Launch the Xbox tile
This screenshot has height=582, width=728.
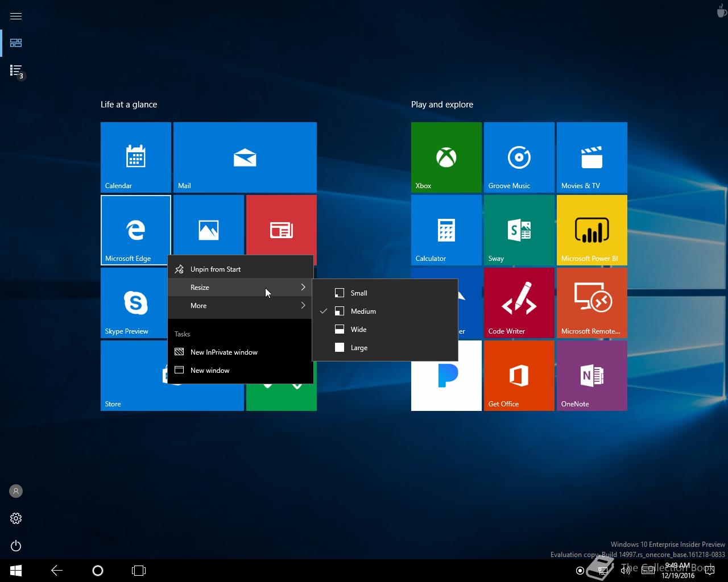click(x=446, y=157)
